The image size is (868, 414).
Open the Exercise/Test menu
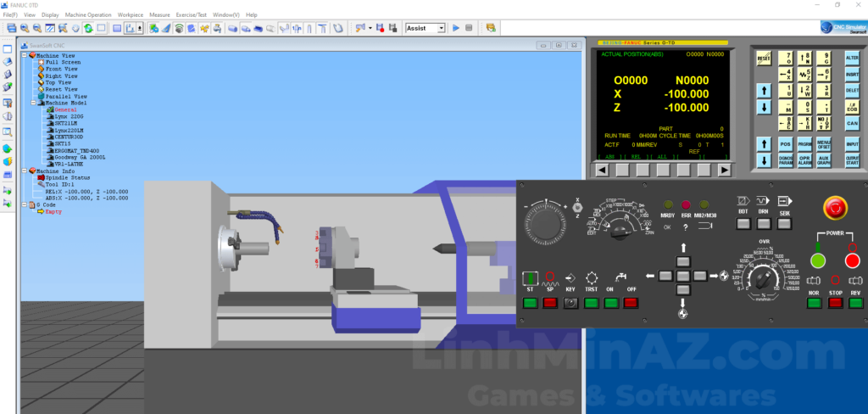pos(192,14)
